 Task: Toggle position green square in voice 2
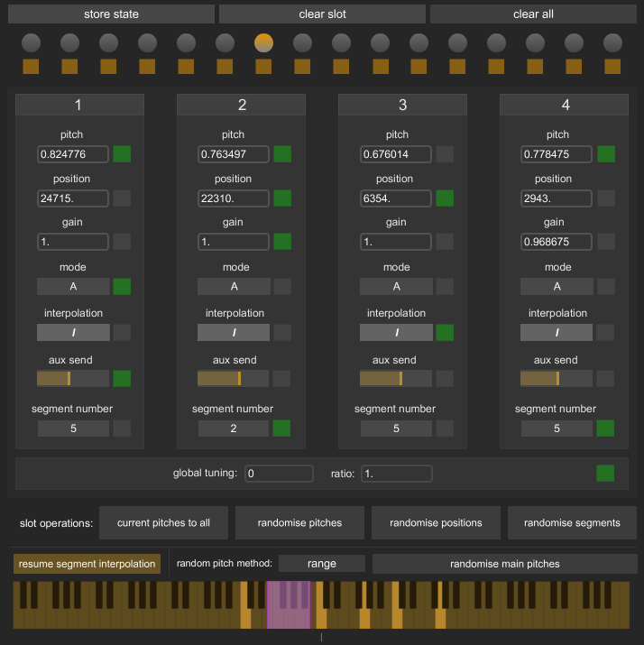(x=283, y=198)
